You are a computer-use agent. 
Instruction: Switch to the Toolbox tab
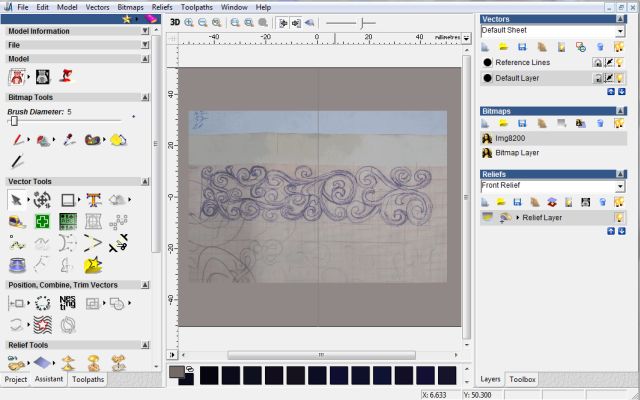[523, 380]
